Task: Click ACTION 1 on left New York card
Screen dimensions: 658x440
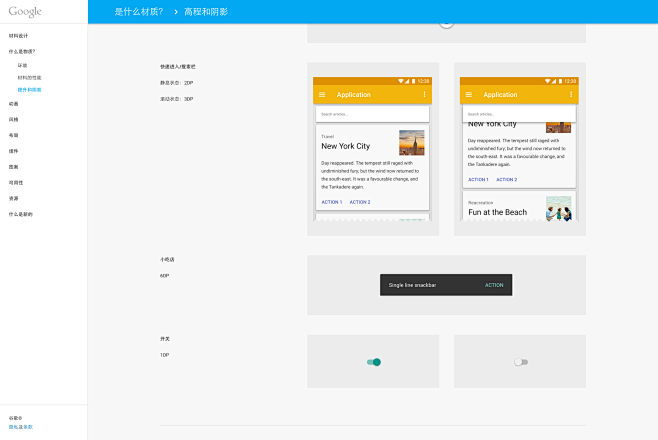Action: (x=331, y=202)
